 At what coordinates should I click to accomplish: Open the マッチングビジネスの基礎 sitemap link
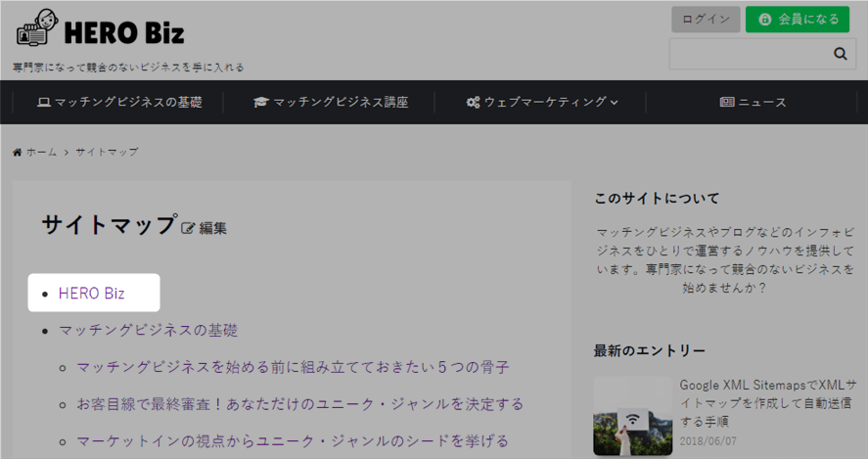(148, 331)
